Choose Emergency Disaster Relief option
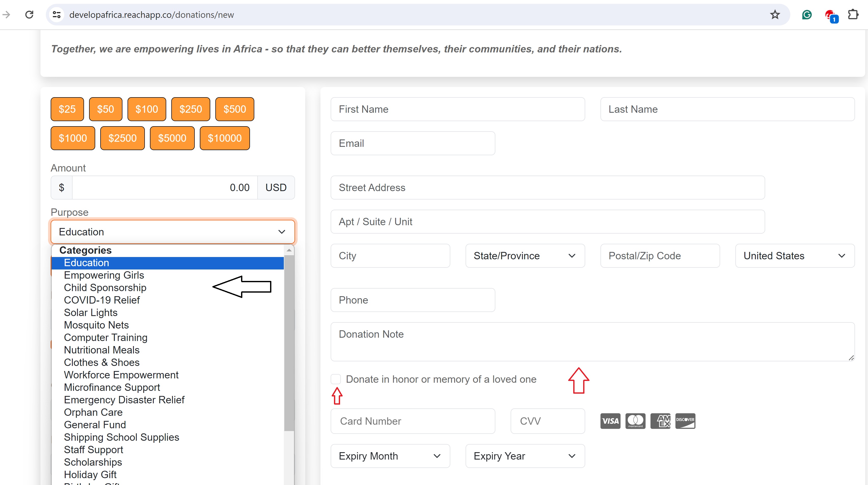 click(x=168, y=400)
